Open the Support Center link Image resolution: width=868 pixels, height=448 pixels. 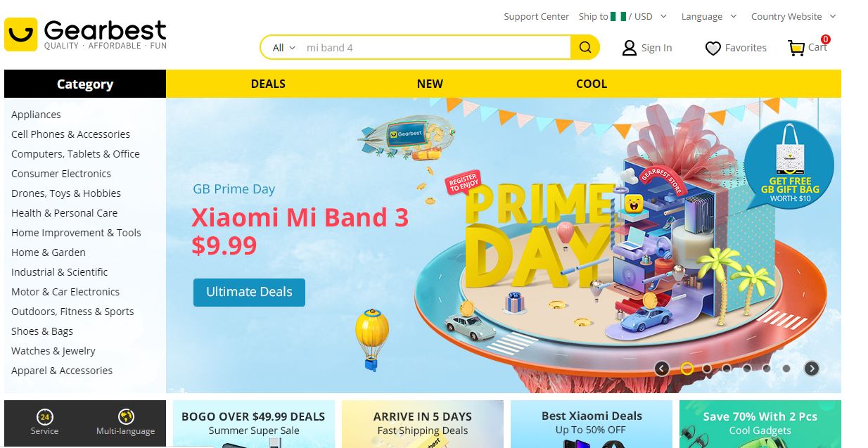point(536,16)
